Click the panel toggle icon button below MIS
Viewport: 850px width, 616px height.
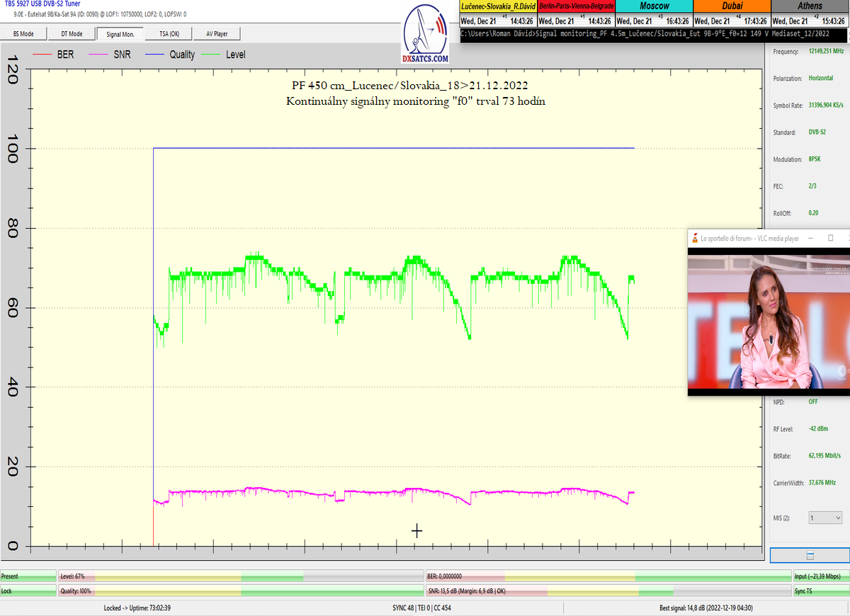coord(810,556)
